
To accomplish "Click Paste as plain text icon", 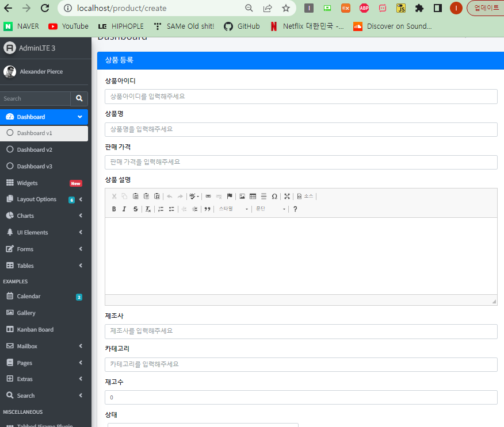I will pyautogui.click(x=146, y=196).
